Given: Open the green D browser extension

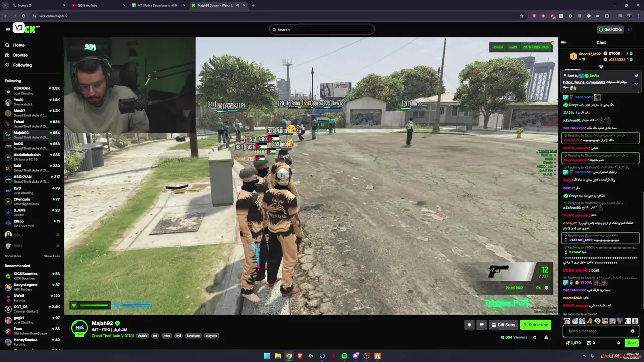Looking at the screenshot, I should coord(570,16).
